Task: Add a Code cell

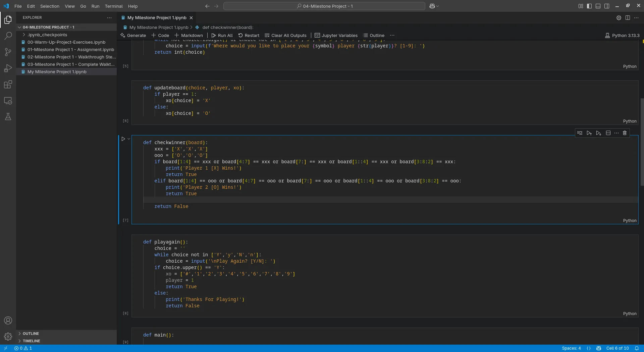Action: click(160, 35)
